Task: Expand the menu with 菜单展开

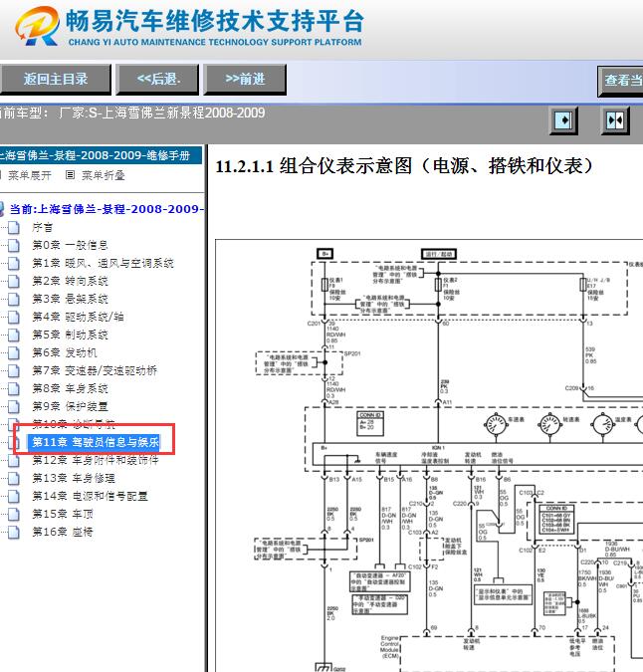Action: [29, 175]
